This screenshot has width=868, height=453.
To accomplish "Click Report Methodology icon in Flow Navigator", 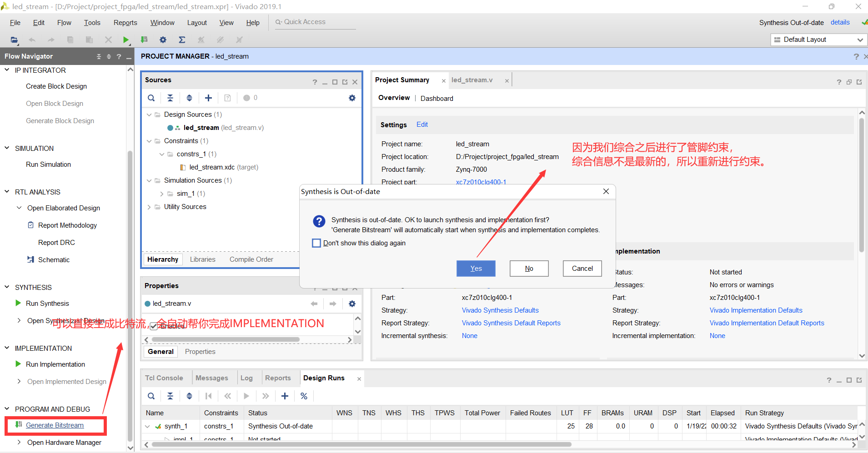I will click(x=30, y=225).
